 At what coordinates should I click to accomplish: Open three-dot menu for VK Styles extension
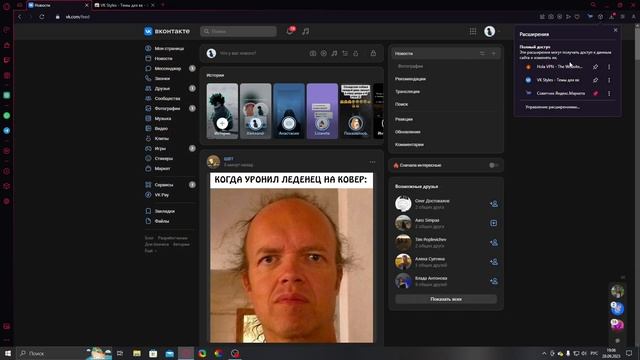click(x=609, y=80)
